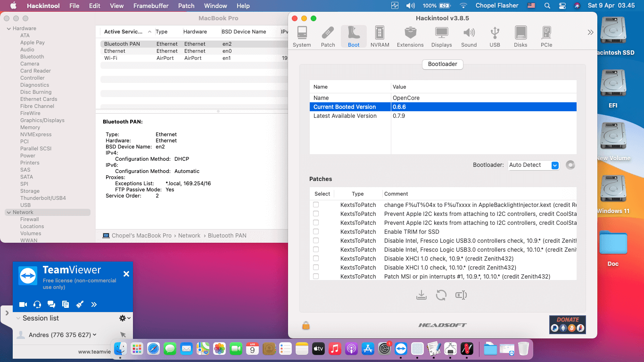
Task: Click the refresh icon below patches
Action: 441,295
